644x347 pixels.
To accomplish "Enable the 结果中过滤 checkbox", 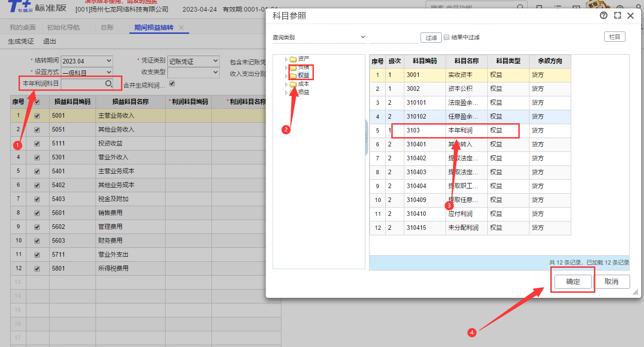I will point(446,37).
